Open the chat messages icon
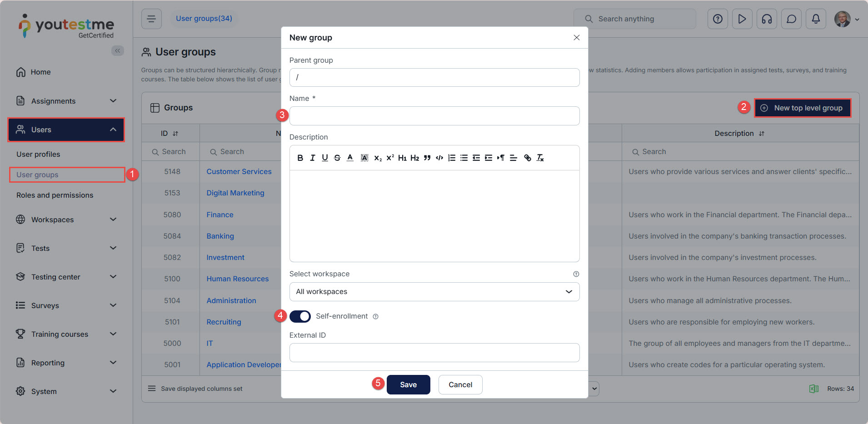This screenshot has height=424, width=868. [x=791, y=19]
